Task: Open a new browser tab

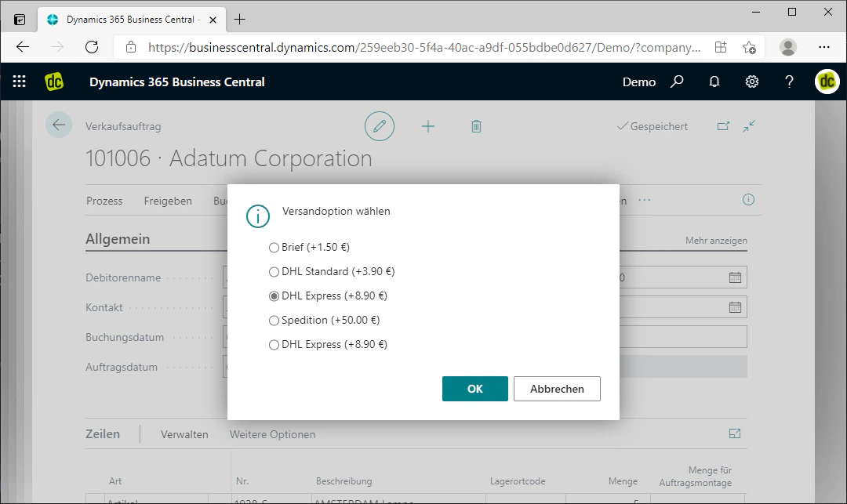Action: pyautogui.click(x=239, y=20)
